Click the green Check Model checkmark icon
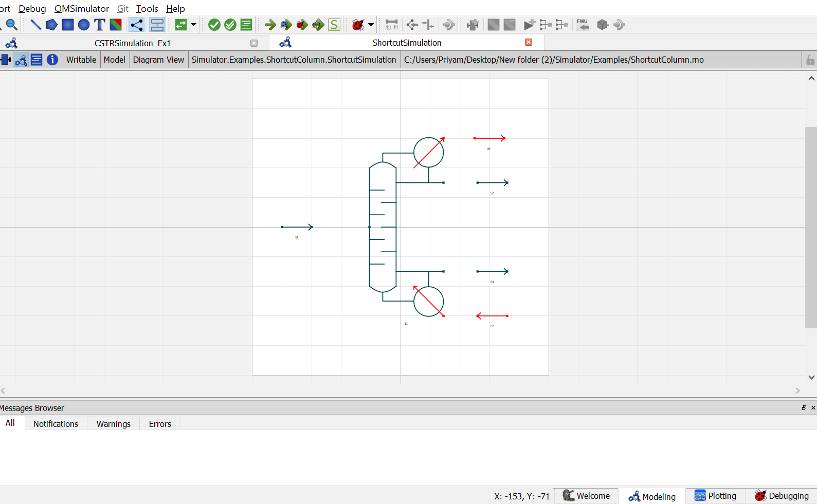This screenshot has height=504, width=817. pos(214,24)
